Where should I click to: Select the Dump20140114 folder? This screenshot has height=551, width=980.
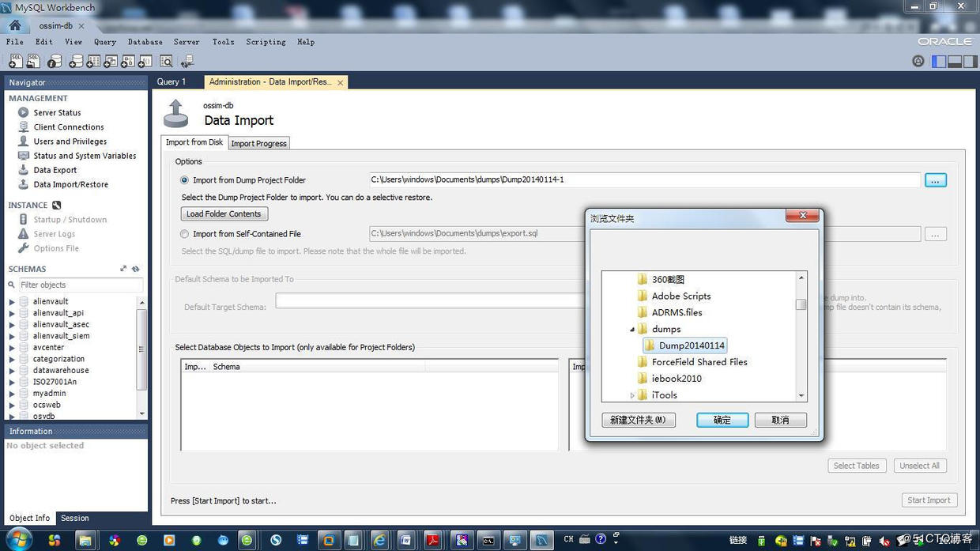pos(684,345)
